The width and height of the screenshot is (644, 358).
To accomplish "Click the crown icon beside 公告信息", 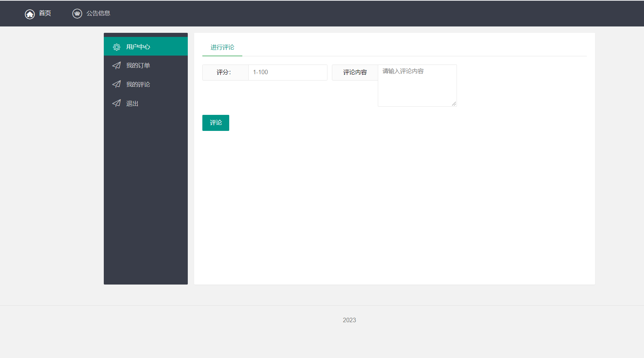I will coord(77,14).
